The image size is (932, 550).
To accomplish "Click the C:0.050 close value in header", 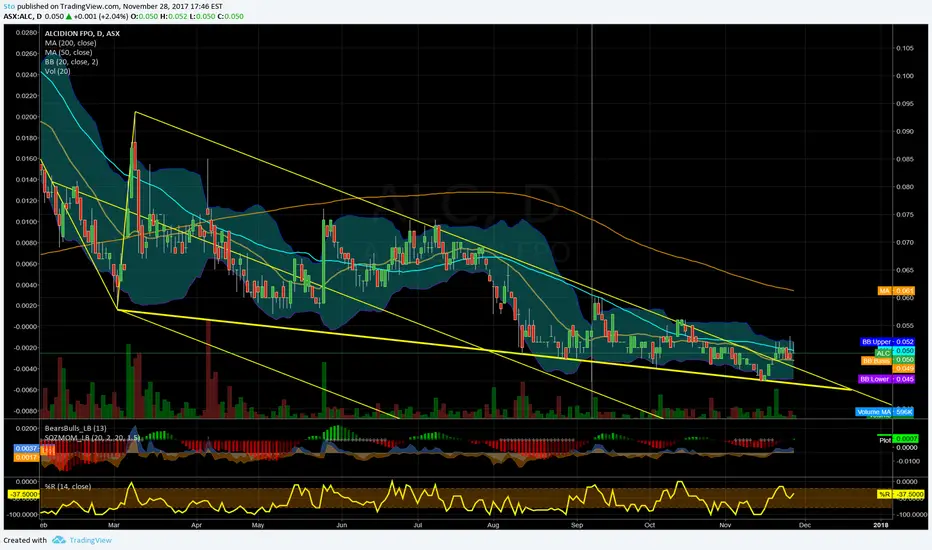I will 231,16.
